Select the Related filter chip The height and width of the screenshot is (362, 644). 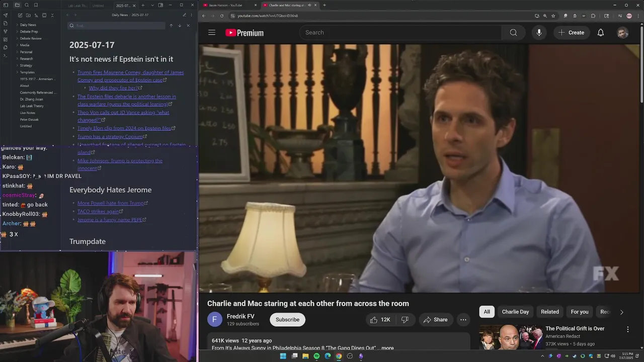pyautogui.click(x=550, y=312)
